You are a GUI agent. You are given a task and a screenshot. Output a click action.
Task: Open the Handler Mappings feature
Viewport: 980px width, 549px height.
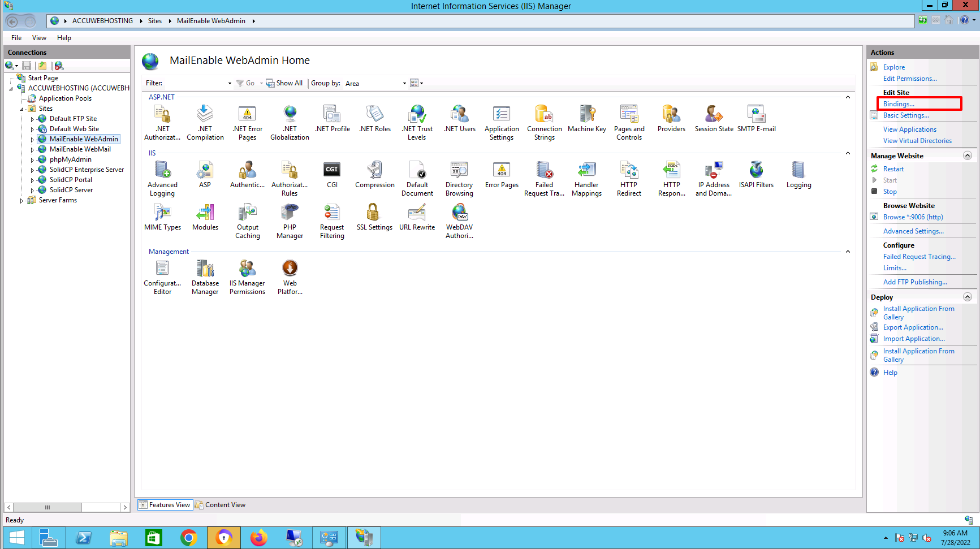click(x=587, y=178)
